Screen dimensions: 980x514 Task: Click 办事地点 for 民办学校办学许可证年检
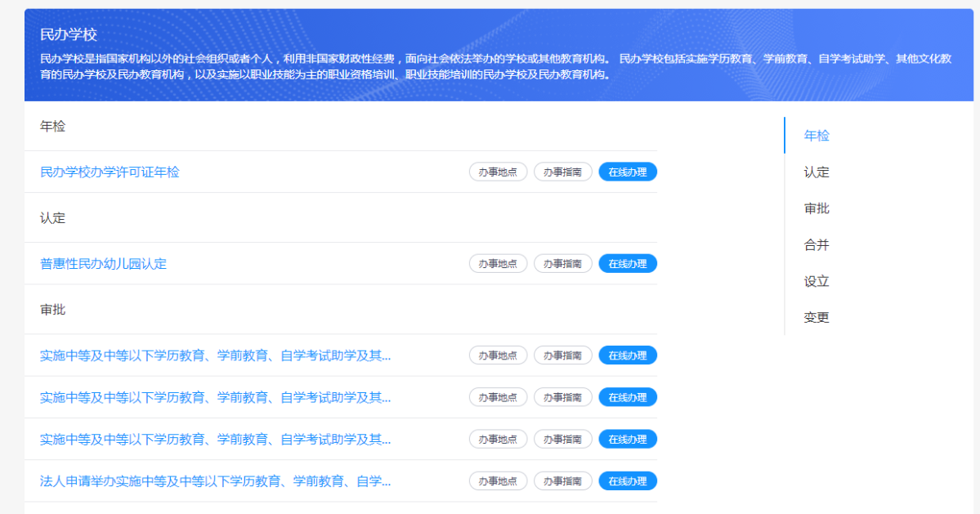(497, 172)
